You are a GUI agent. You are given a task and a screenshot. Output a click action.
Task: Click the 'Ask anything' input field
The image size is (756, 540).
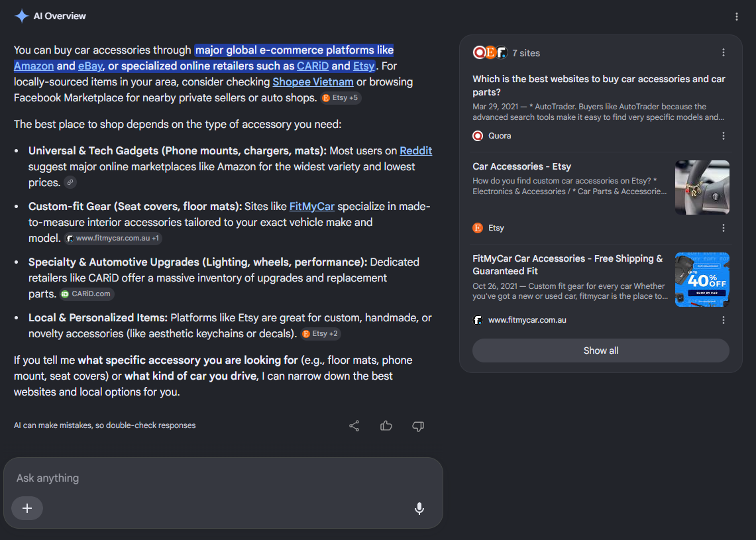[x=223, y=478]
